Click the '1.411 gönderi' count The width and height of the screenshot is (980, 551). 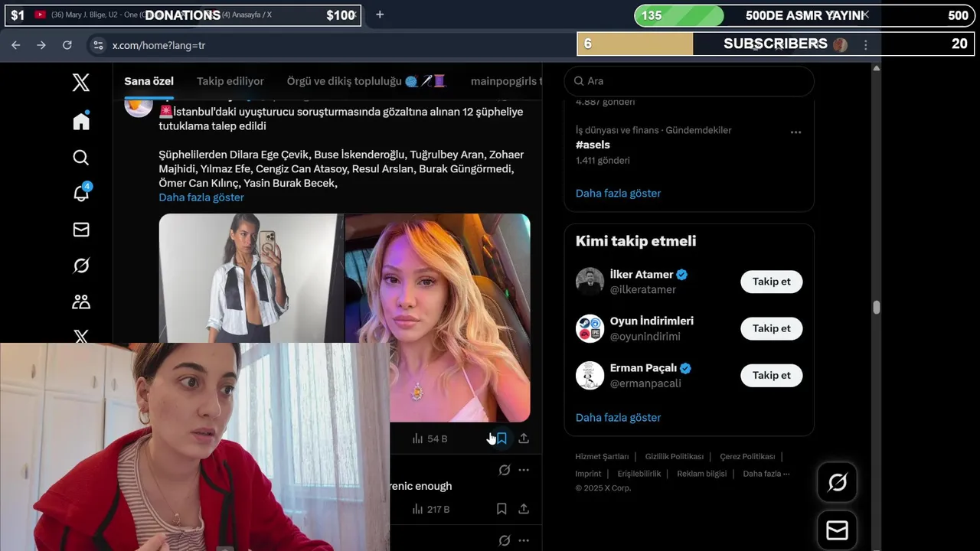click(603, 161)
